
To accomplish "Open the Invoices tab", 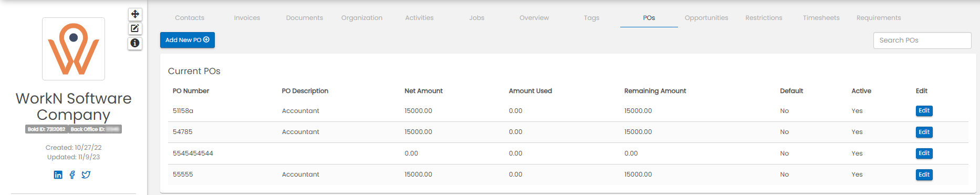I will click(247, 18).
